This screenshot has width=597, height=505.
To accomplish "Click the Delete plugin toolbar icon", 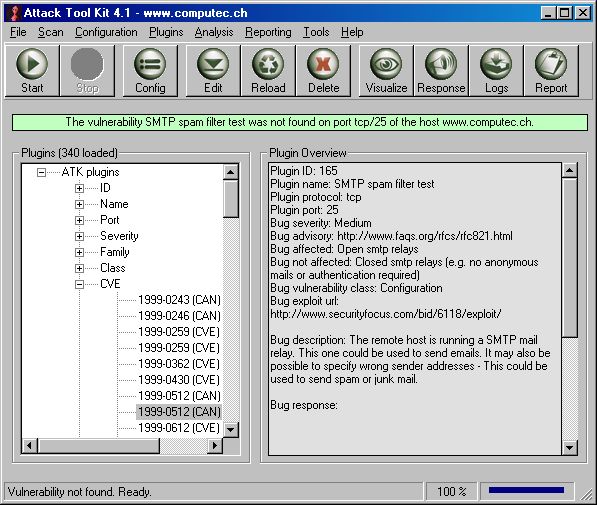I will 323,70.
